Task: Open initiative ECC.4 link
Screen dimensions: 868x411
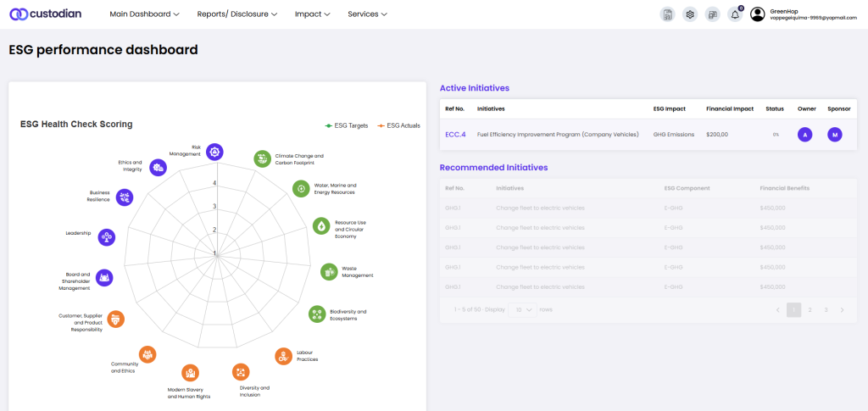Action: [455, 134]
